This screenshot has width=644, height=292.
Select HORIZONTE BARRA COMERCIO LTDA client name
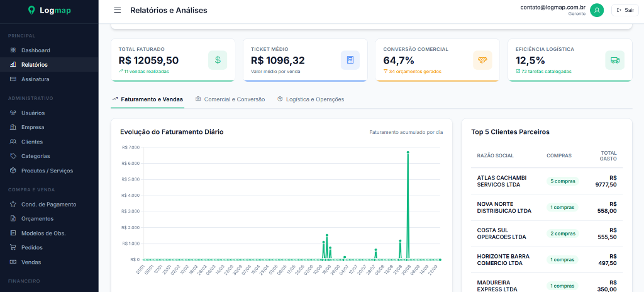click(x=503, y=259)
